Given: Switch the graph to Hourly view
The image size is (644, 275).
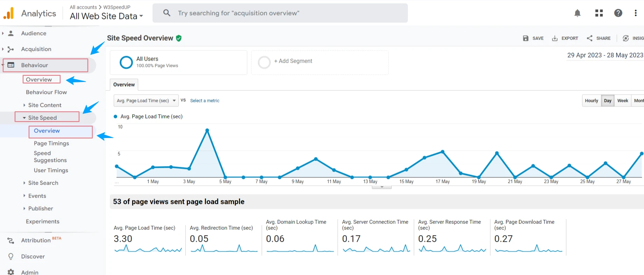Looking at the screenshot, I should pyautogui.click(x=592, y=101).
